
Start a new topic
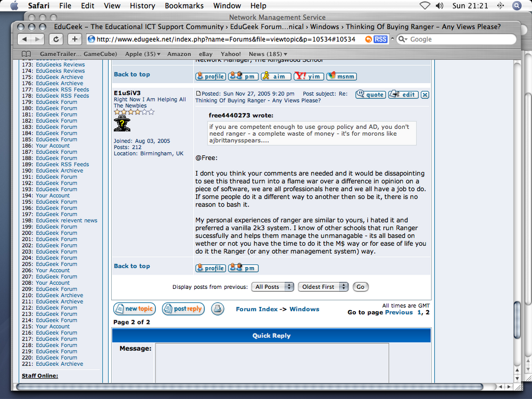click(135, 309)
